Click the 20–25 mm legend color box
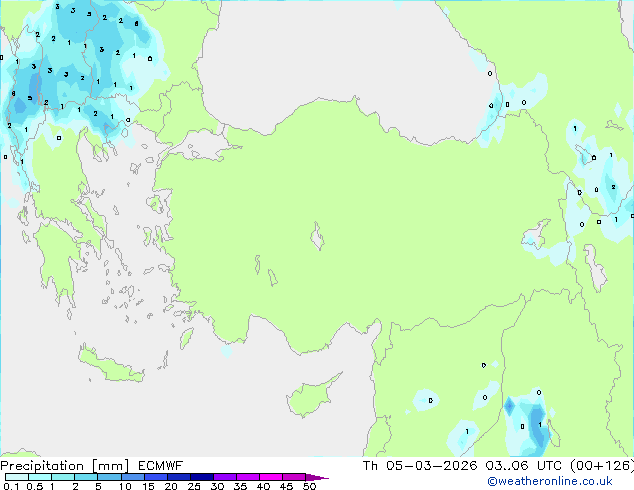Viewport: 634px width, 490px height. click(x=178, y=477)
